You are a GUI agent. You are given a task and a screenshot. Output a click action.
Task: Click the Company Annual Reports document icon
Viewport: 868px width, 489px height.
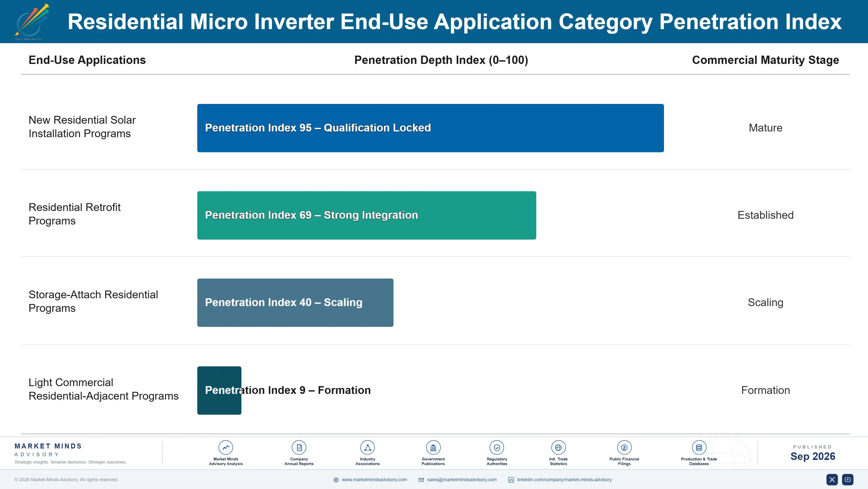pyautogui.click(x=299, y=447)
